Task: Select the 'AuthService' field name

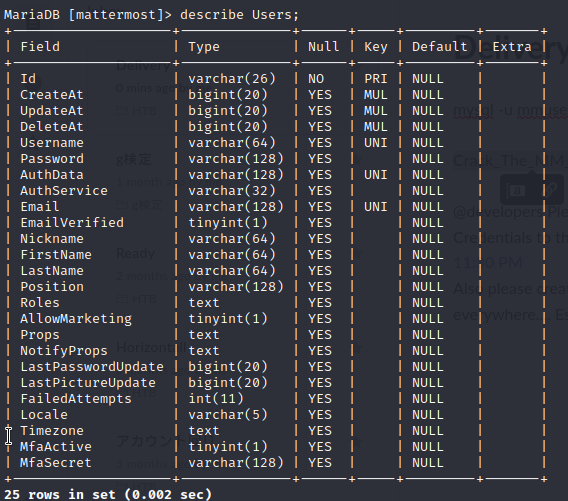Action: [64, 191]
